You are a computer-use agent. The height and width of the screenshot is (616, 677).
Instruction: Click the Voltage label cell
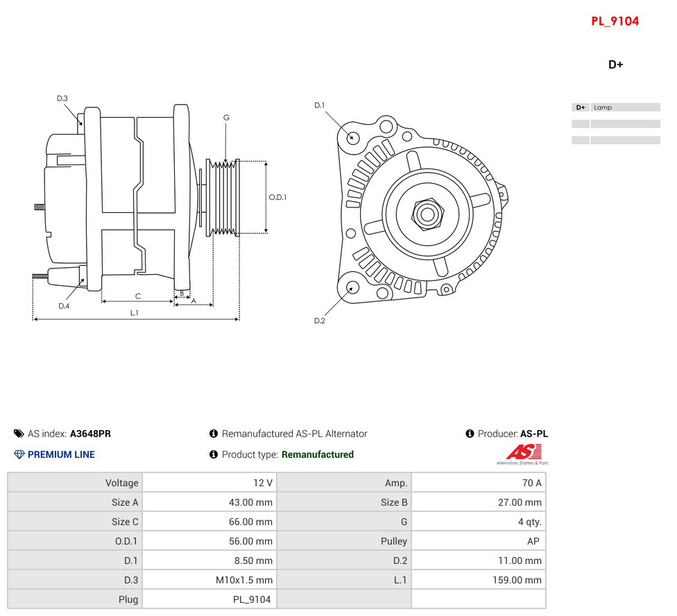click(x=75, y=483)
